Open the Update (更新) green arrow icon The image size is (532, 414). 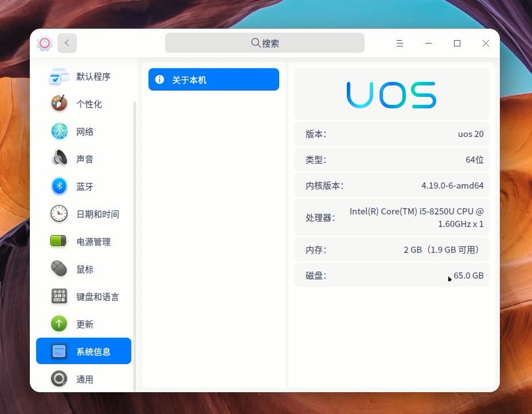pos(59,324)
